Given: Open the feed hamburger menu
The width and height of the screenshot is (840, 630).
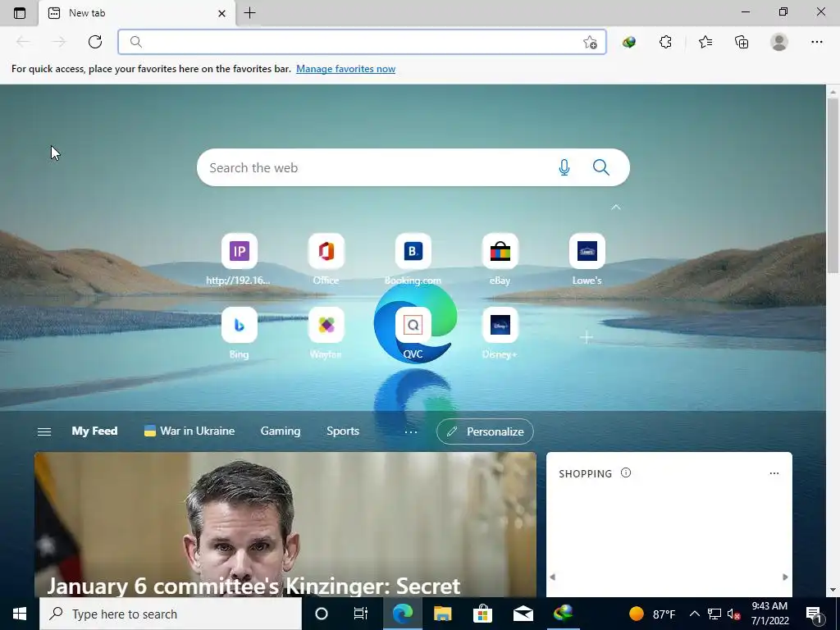Looking at the screenshot, I should pyautogui.click(x=44, y=431).
